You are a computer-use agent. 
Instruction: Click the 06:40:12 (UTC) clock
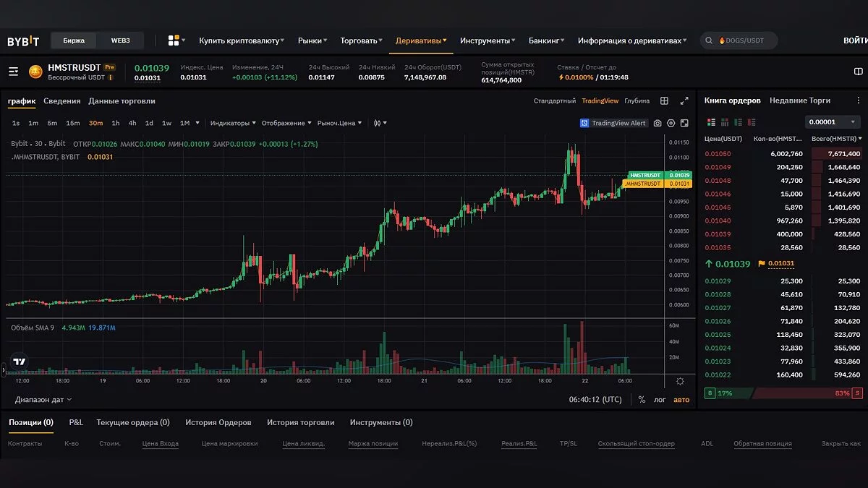pos(595,399)
